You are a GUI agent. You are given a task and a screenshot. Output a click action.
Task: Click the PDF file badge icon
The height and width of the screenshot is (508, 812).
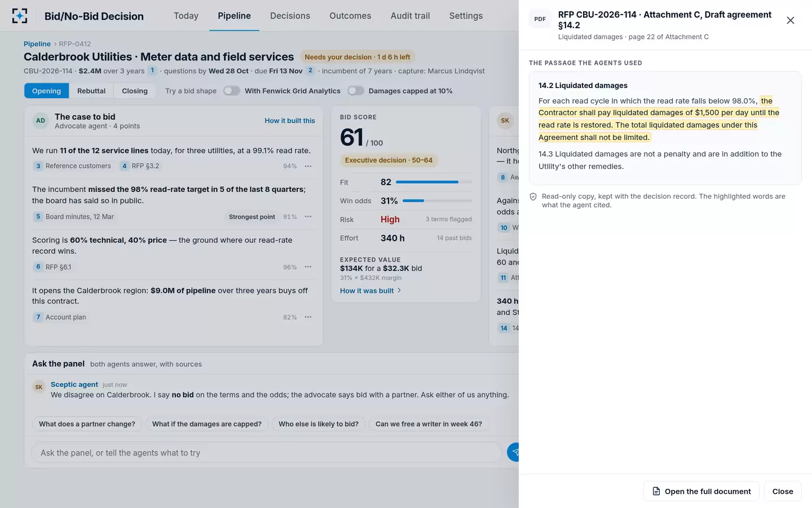point(540,19)
